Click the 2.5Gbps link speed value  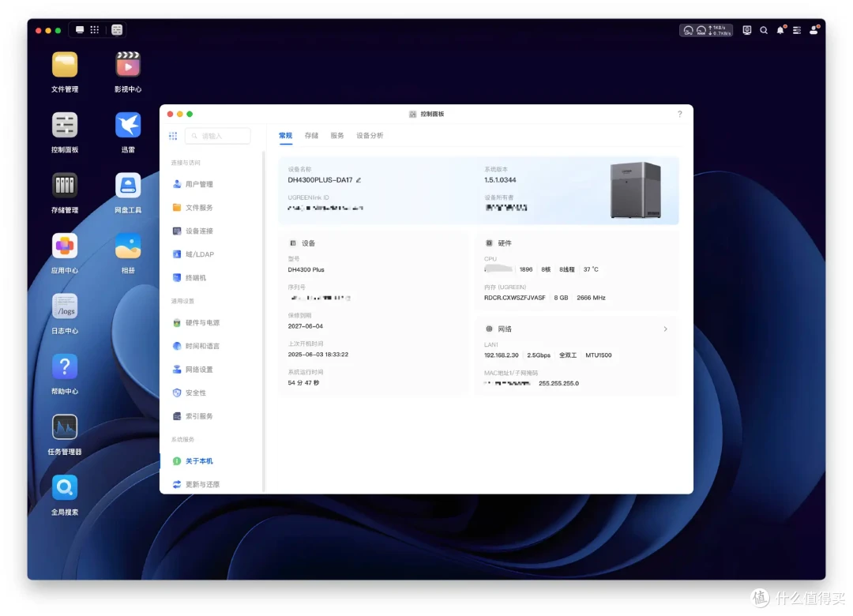(539, 355)
